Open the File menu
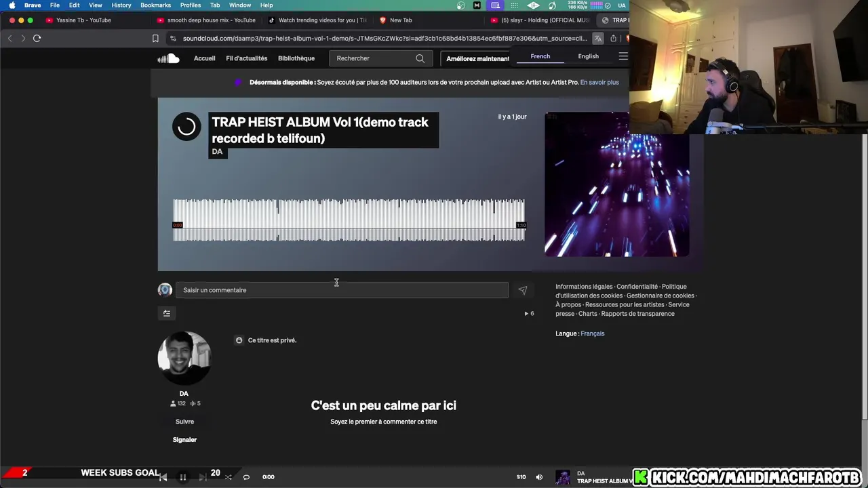Screen dimensions: 868x488 tap(55, 5)
